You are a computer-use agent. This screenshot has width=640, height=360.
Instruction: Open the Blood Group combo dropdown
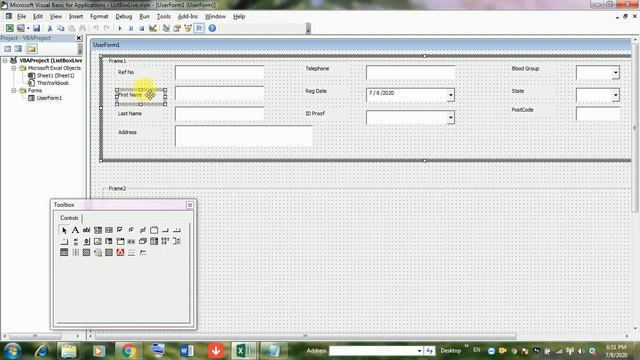click(616, 73)
